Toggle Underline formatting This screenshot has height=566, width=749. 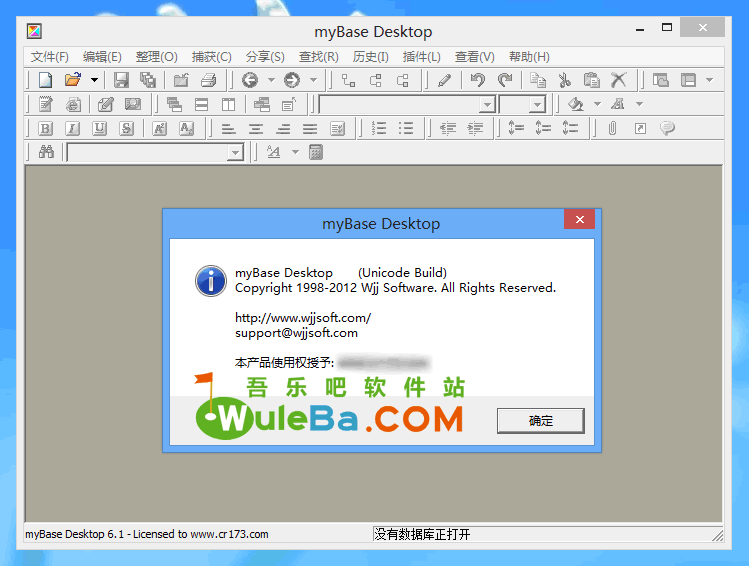99,128
